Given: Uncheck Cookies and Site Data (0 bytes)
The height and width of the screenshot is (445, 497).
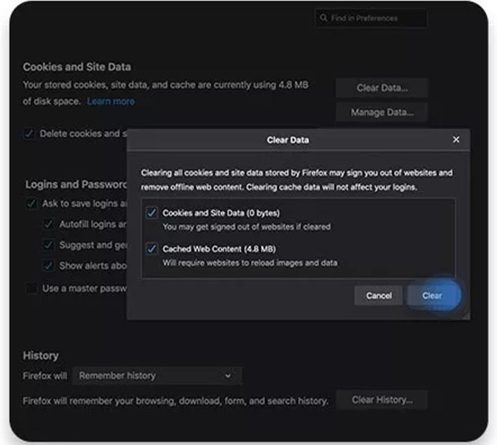Looking at the screenshot, I should click(x=152, y=213).
